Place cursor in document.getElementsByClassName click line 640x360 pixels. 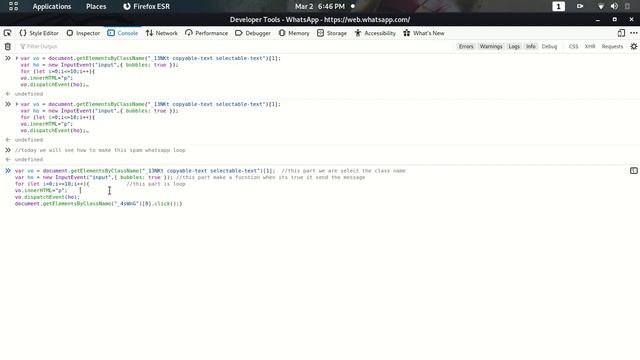98,203
